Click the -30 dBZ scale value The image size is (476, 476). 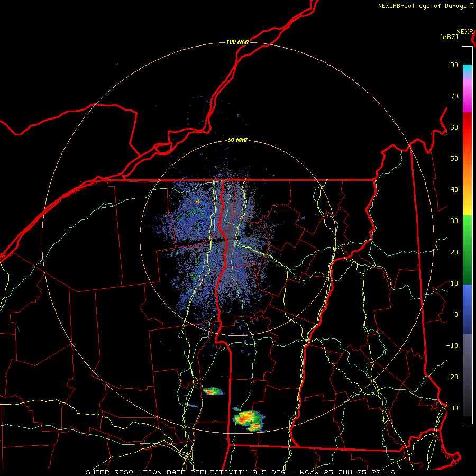(x=452, y=408)
